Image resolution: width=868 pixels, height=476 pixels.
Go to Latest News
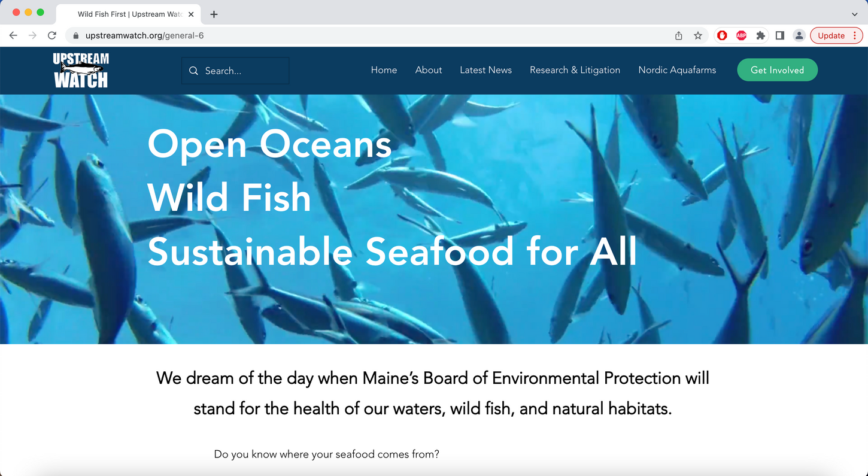click(x=485, y=70)
